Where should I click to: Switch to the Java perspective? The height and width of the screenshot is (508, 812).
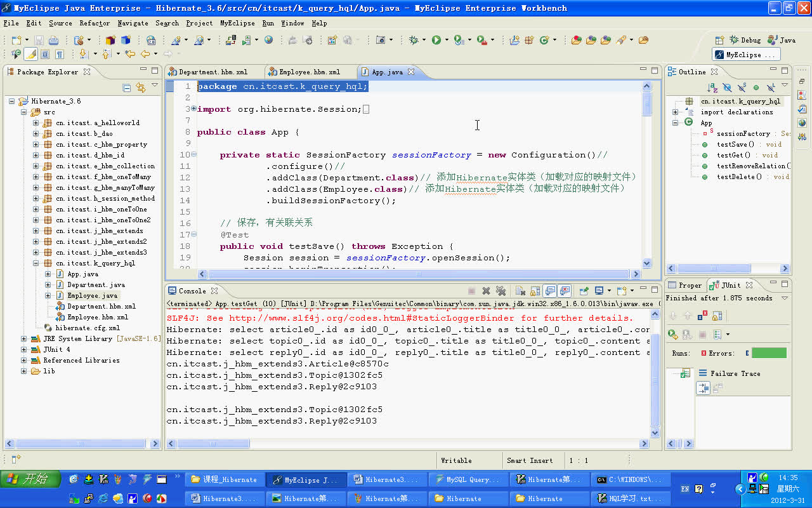[x=781, y=40]
